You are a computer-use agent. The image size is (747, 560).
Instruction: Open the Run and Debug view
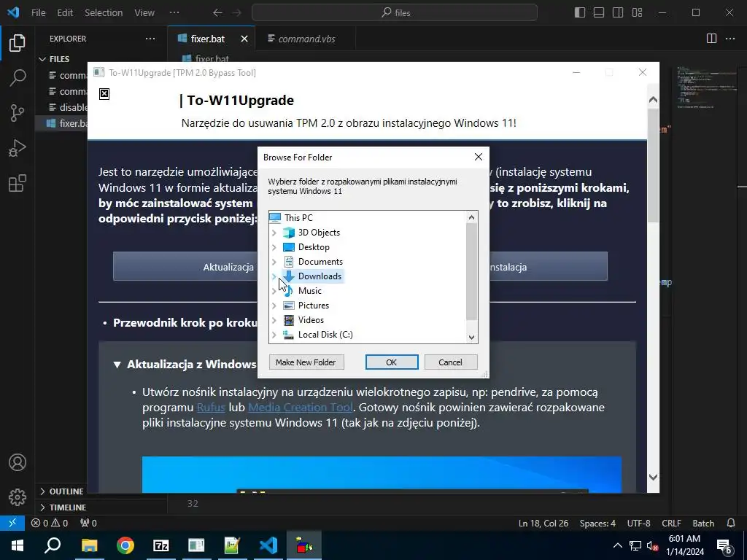[18, 148]
